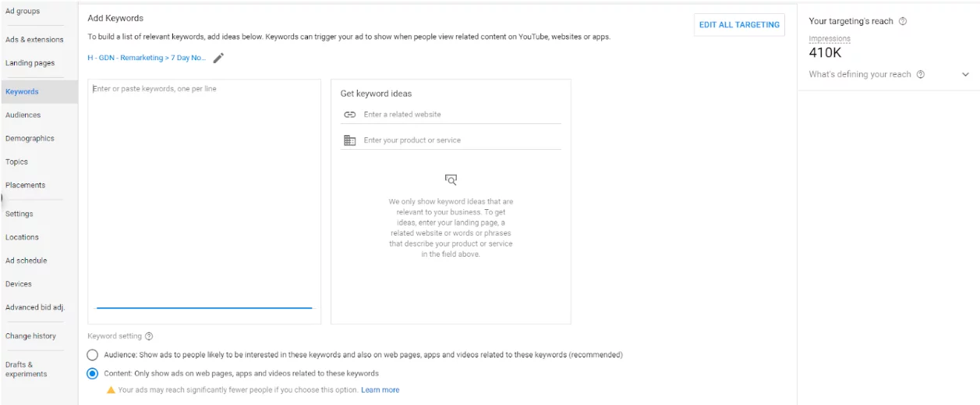Viewport: 980px width, 405px height.
Task: Expand What's defining your reach chevron
Action: tap(965, 75)
